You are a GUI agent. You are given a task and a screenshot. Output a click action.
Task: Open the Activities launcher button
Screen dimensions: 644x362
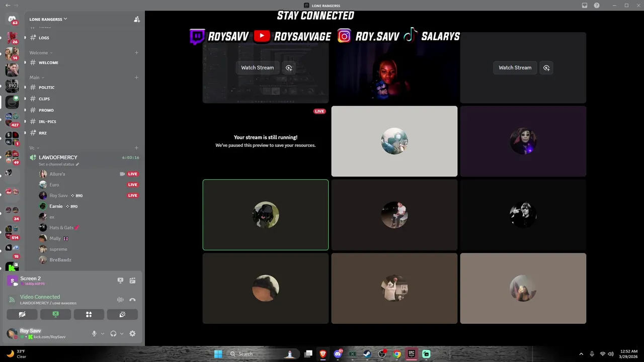click(89, 314)
